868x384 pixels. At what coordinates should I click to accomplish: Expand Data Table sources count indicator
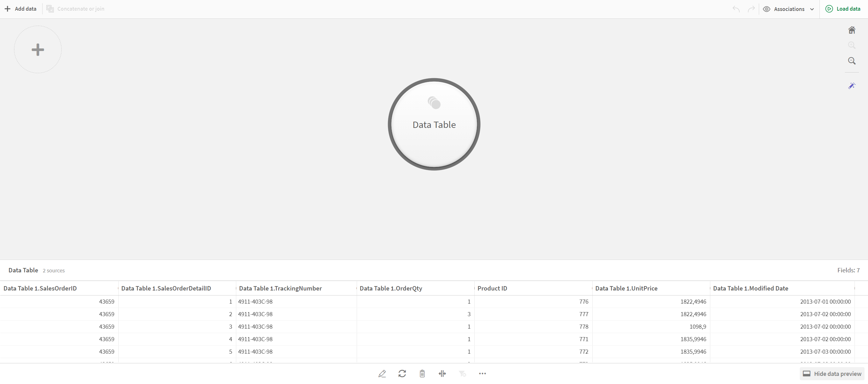tap(54, 270)
